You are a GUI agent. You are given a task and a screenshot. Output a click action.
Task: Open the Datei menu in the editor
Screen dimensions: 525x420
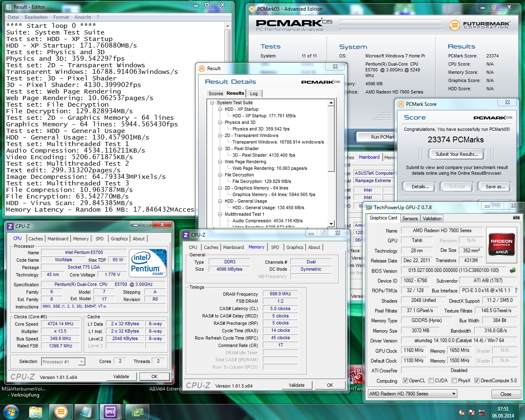pyautogui.click(x=13, y=17)
